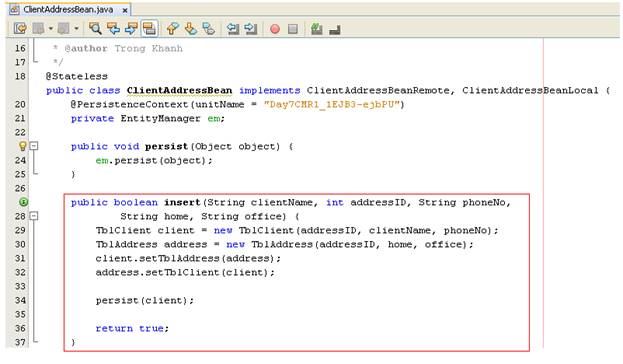Click Shift Line Right icon

[251, 28]
